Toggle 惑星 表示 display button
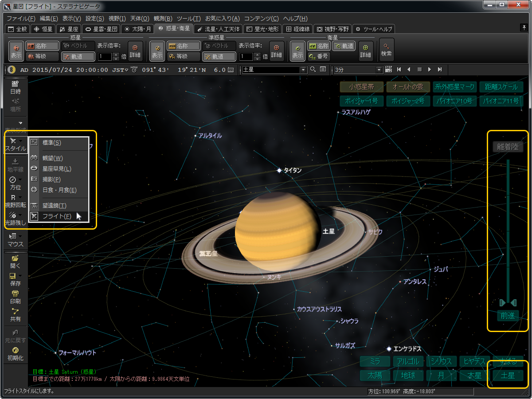Viewport: 532px width, 399px height. (x=16, y=51)
